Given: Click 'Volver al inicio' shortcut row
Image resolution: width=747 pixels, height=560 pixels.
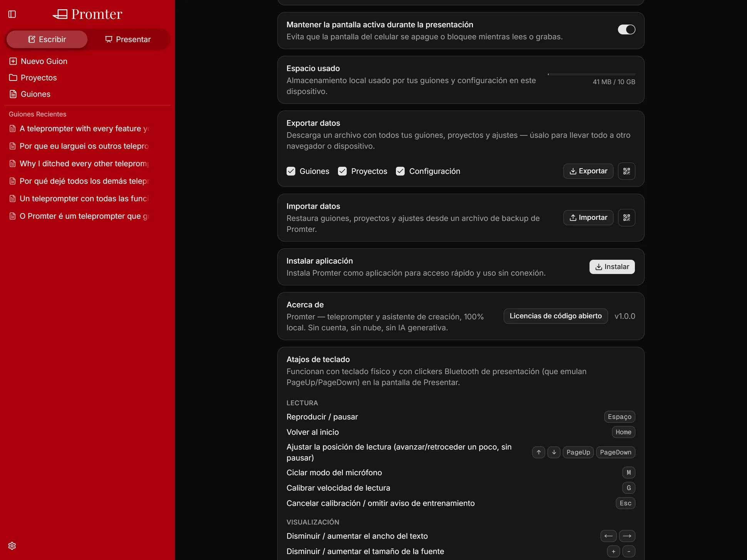Looking at the screenshot, I should [x=461, y=432].
